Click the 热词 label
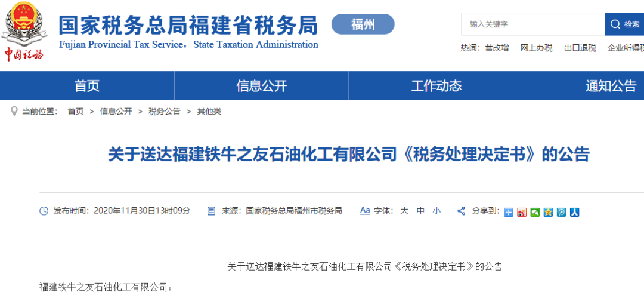This screenshot has height=295, width=644. [470, 48]
